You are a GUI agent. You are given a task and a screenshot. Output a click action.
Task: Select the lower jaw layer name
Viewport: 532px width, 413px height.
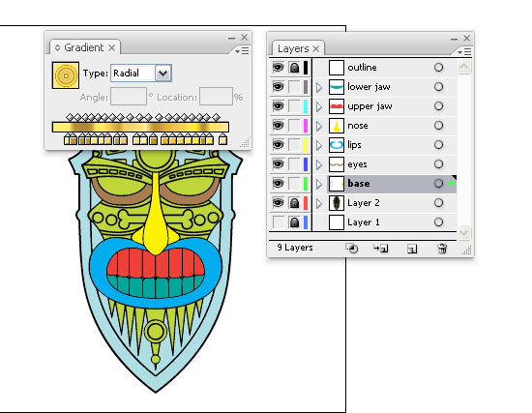click(369, 87)
